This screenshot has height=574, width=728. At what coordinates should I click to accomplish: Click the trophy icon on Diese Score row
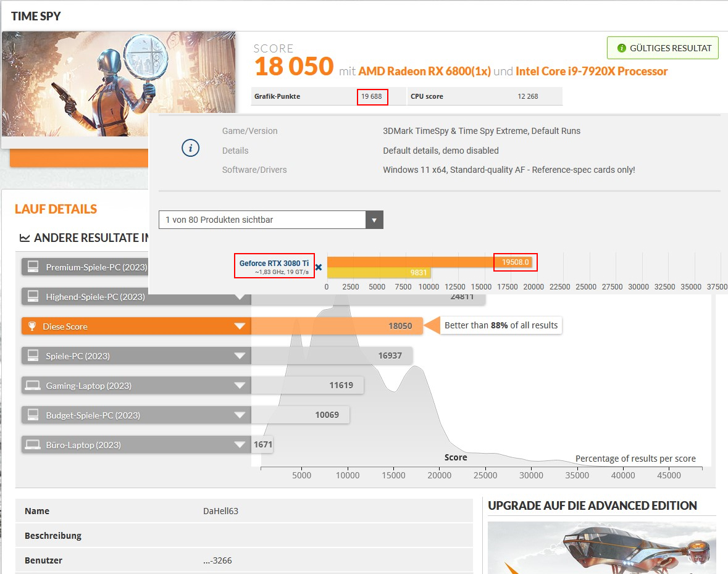[32, 327]
